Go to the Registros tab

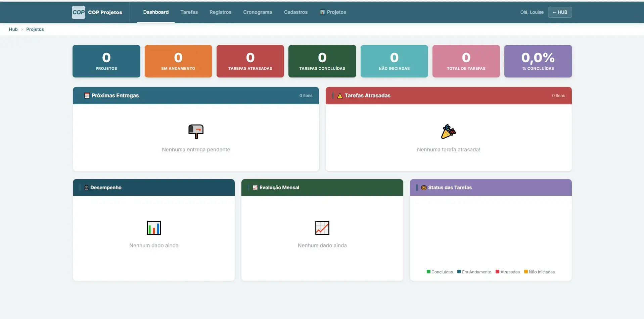coord(220,12)
